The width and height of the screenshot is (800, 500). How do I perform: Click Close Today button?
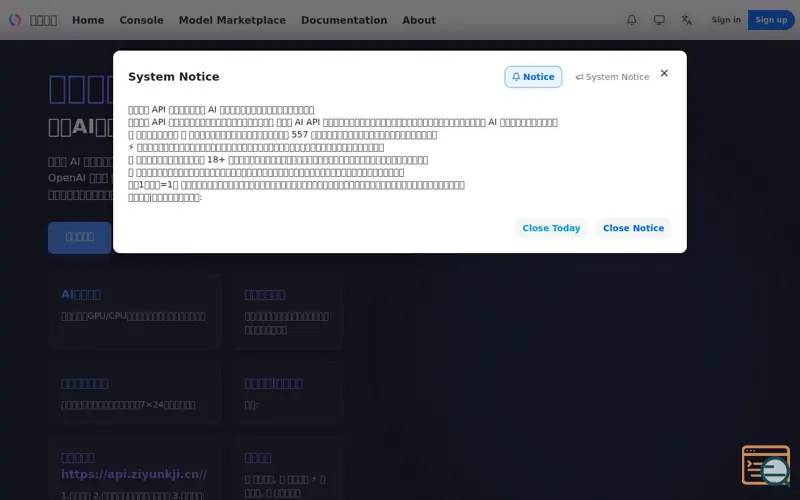[551, 228]
